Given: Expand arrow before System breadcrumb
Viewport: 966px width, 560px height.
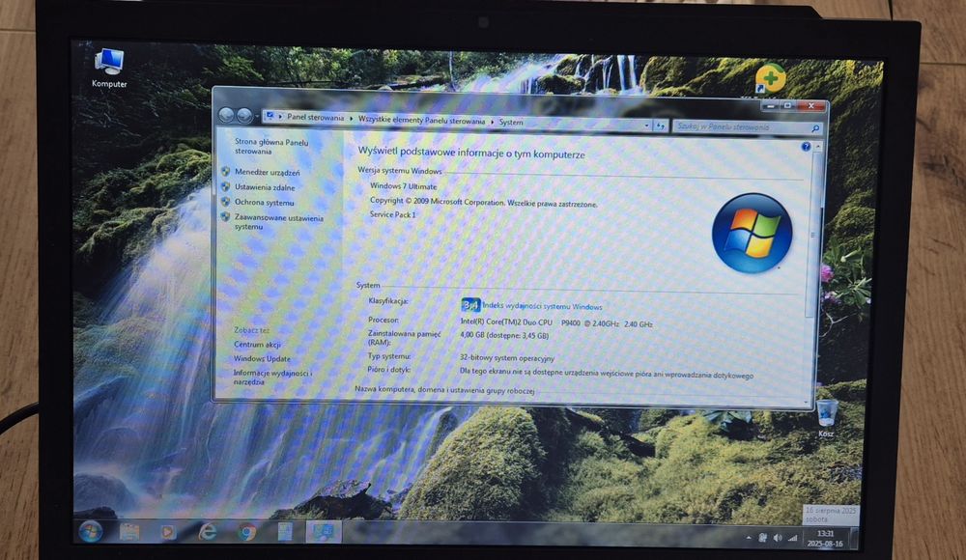Looking at the screenshot, I should click(492, 122).
